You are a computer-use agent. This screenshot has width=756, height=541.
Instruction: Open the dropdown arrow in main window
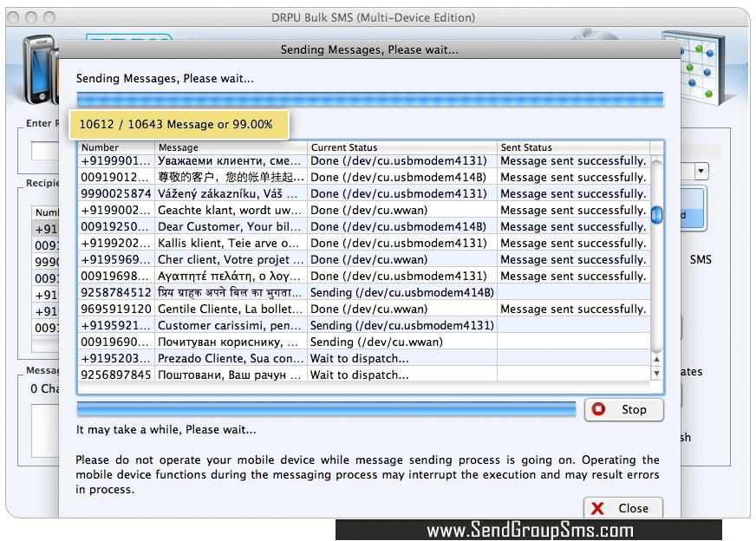click(701, 171)
